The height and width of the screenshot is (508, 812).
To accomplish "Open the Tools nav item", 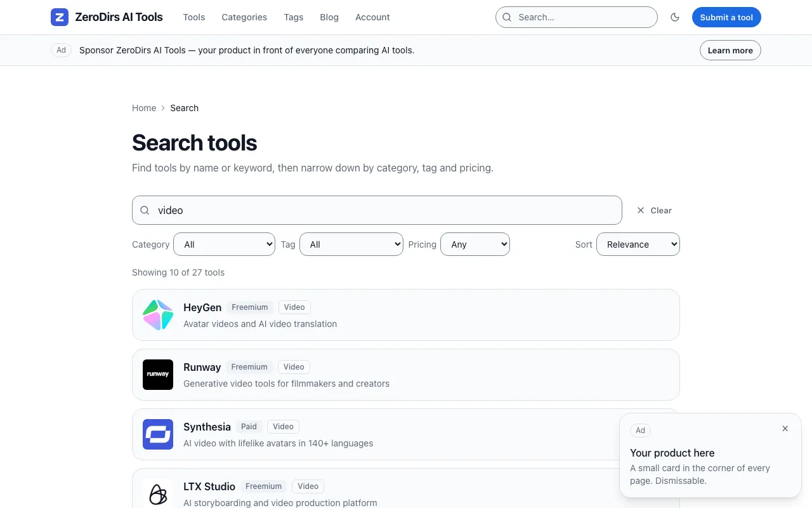I will click(x=194, y=17).
